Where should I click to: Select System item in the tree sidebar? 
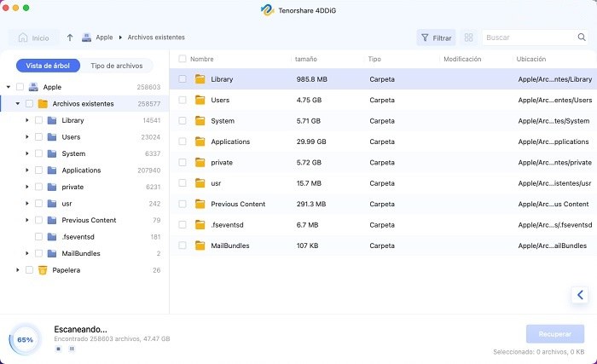pyautogui.click(x=73, y=153)
